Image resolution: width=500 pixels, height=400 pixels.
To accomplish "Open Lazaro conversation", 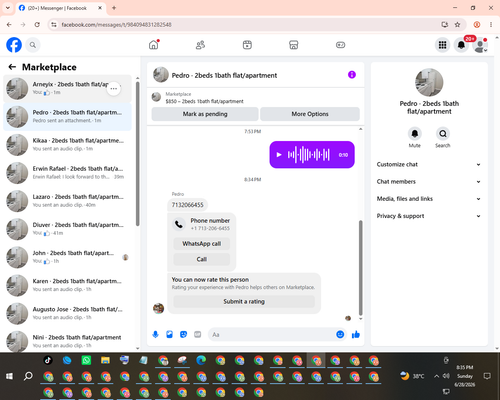I will click(x=67, y=201).
